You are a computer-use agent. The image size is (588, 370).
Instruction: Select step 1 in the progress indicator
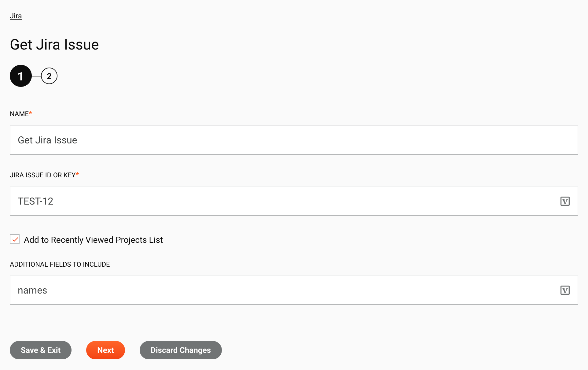(x=21, y=76)
